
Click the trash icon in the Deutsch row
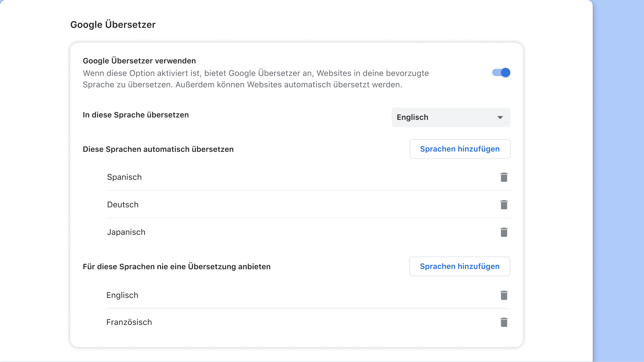pyautogui.click(x=504, y=204)
